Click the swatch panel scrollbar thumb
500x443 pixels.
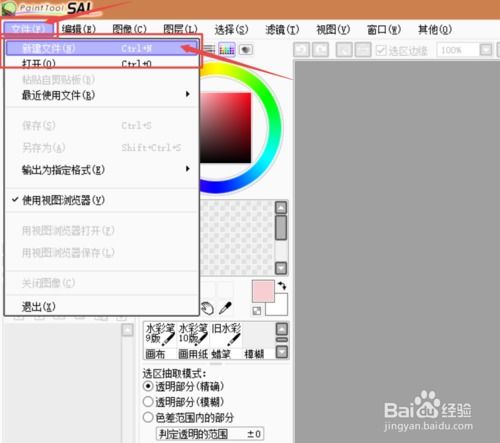[281, 227]
